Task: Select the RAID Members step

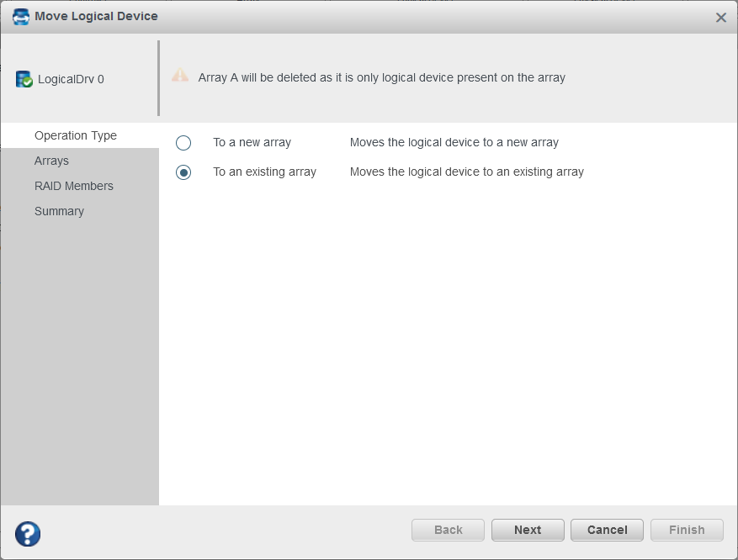Action: (x=74, y=186)
